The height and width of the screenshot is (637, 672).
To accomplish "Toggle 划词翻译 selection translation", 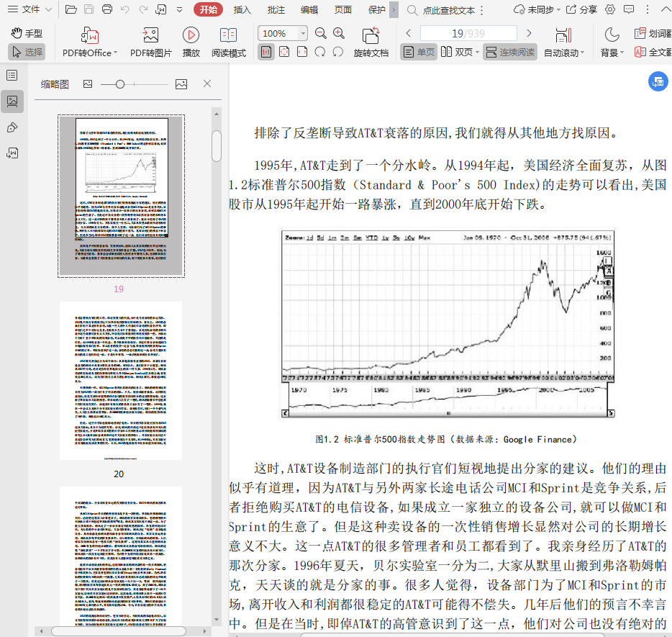I will pyautogui.click(x=653, y=33).
